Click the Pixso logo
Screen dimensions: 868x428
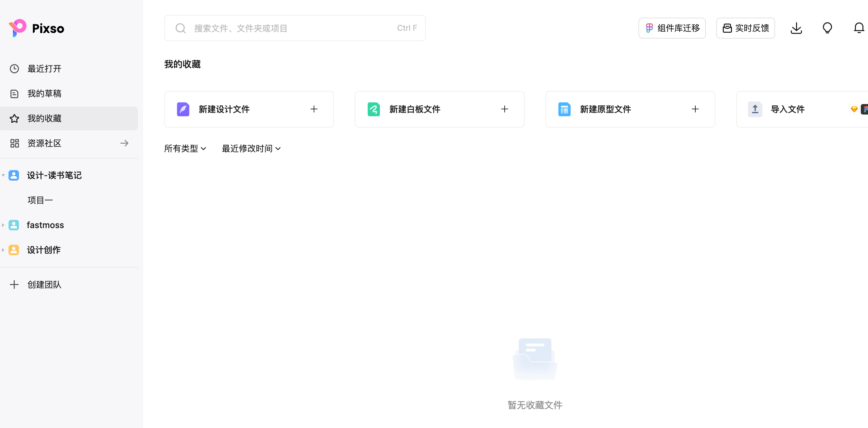tap(36, 28)
